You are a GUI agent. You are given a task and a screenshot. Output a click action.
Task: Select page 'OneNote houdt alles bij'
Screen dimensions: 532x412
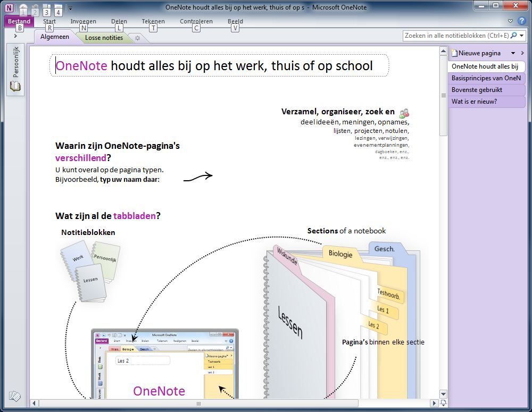pyautogui.click(x=486, y=66)
